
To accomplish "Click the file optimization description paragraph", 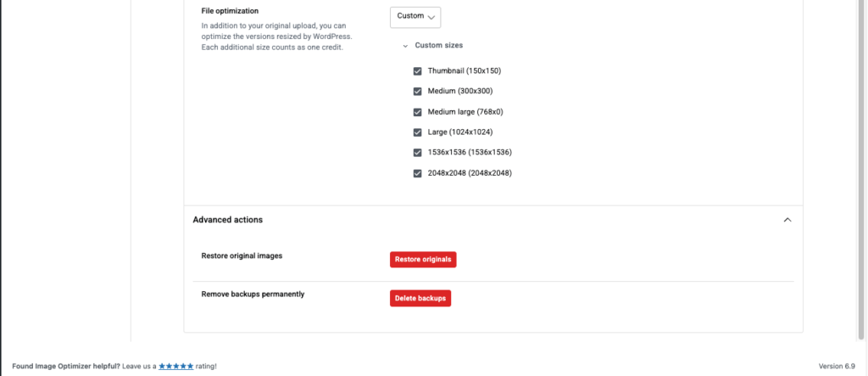I will point(276,36).
